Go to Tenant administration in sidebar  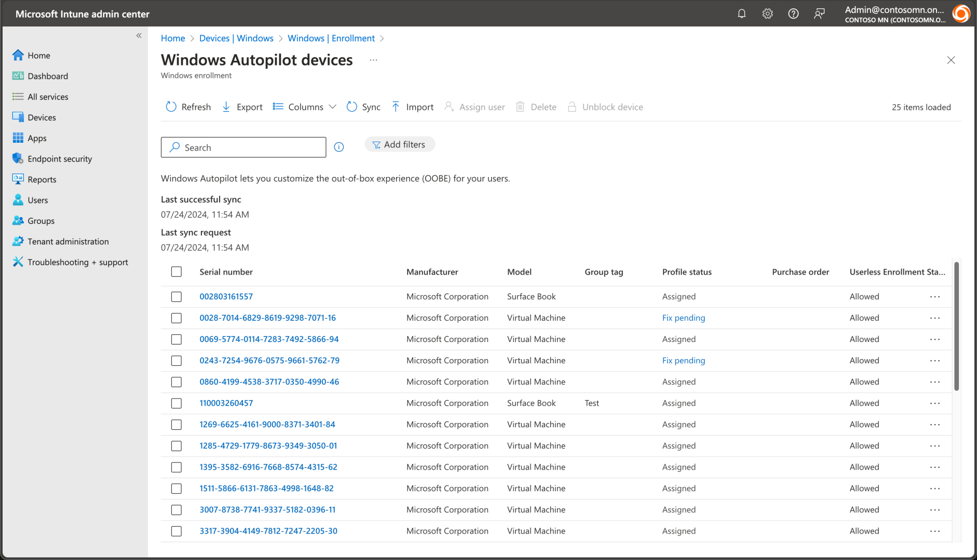click(x=68, y=241)
